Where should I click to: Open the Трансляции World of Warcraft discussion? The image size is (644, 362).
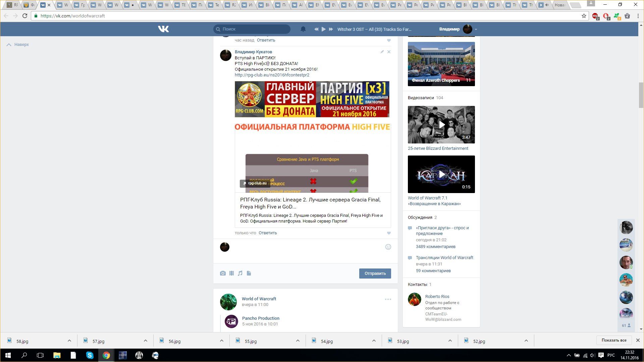444,258
